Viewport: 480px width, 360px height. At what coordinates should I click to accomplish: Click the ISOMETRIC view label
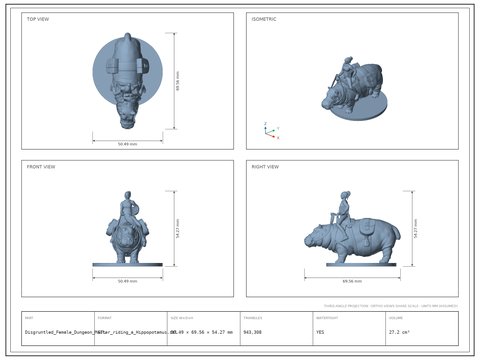(x=264, y=19)
